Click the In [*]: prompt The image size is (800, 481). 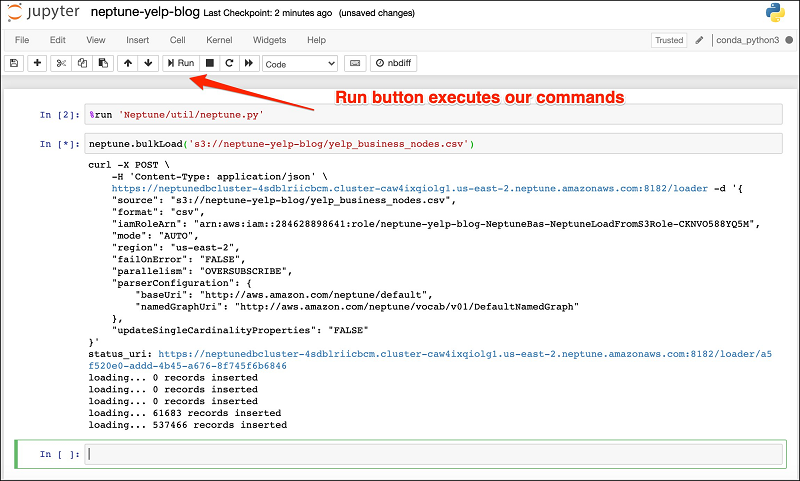click(x=60, y=144)
